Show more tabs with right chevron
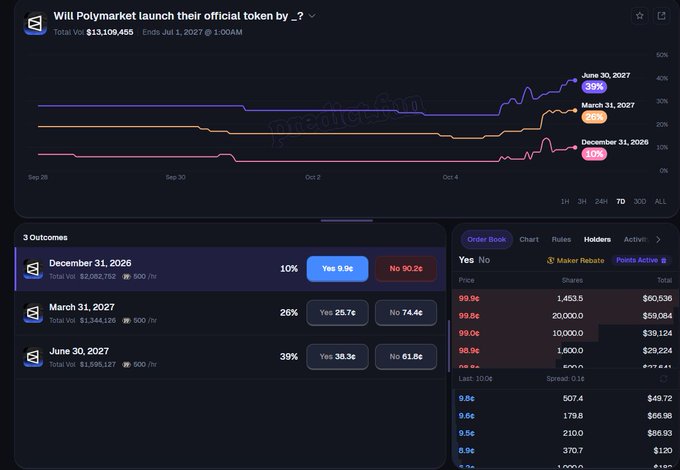This screenshot has height=470, width=680. [x=658, y=239]
